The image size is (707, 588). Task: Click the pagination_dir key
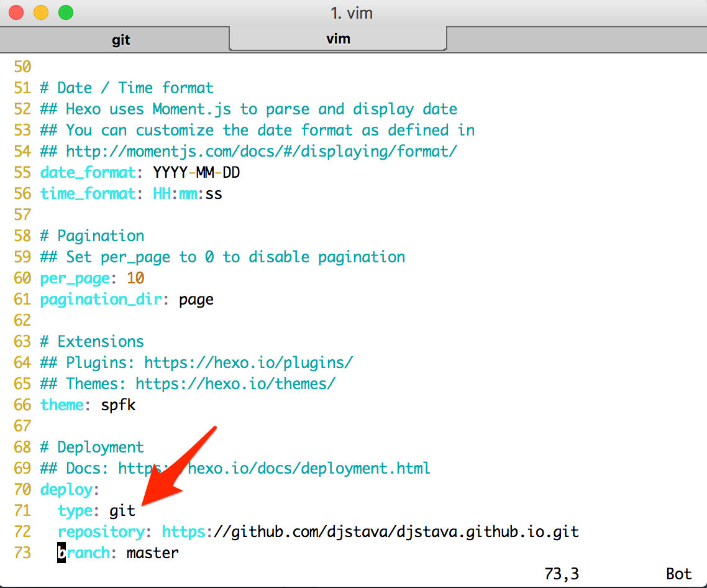tap(101, 299)
